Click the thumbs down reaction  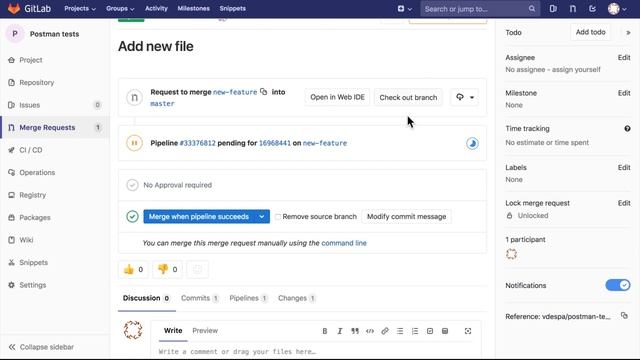click(x=168, y=269)
